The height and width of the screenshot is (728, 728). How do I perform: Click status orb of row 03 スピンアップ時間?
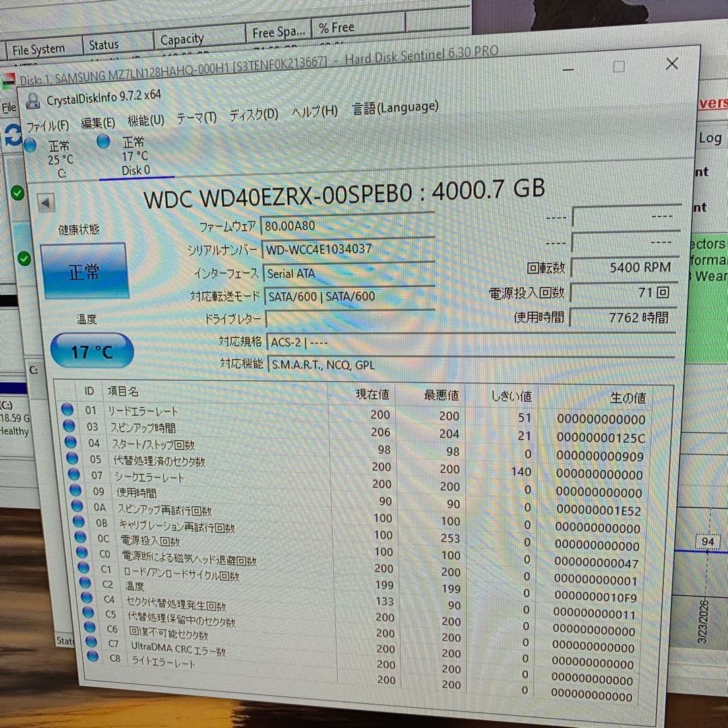pos(69,425)
